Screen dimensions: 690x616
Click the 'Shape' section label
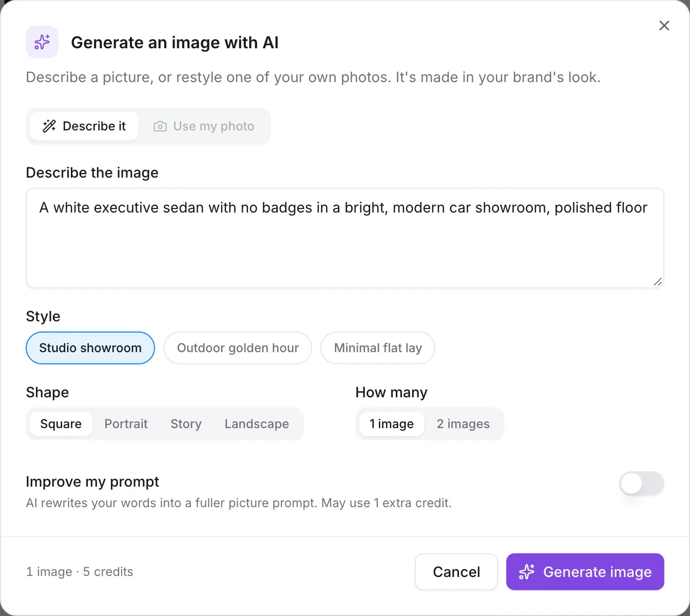(x=47, y=393)
